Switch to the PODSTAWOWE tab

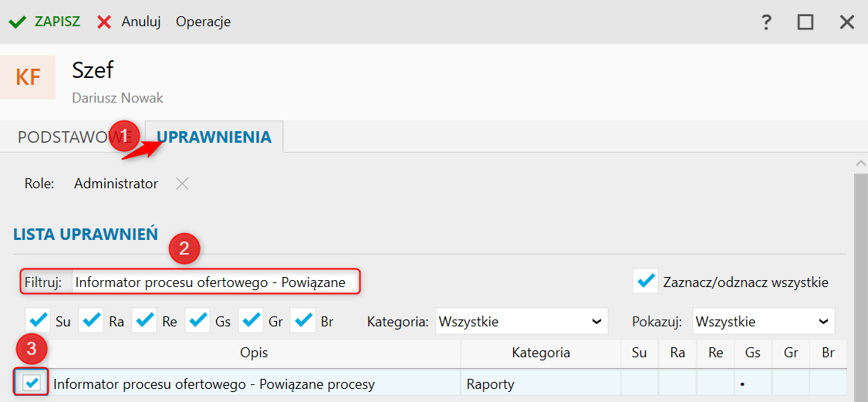(x=66, y=137)
